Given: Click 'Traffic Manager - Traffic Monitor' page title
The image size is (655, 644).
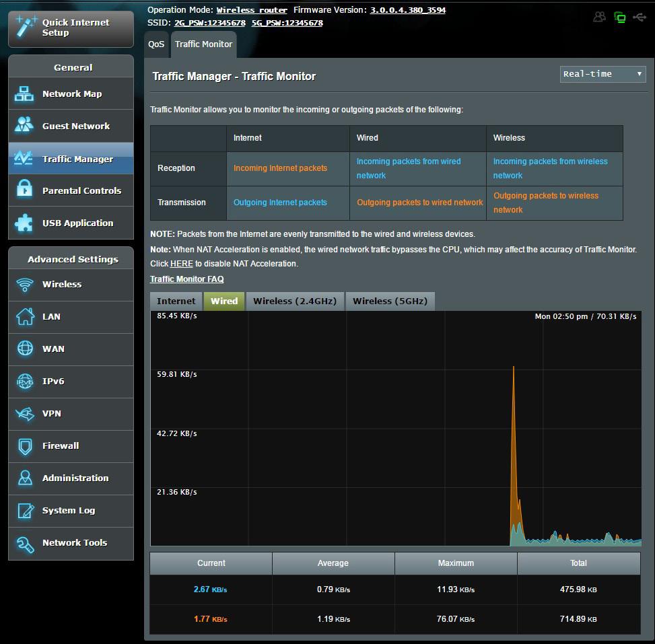Looking at the screenshot, I should [234, 76].
